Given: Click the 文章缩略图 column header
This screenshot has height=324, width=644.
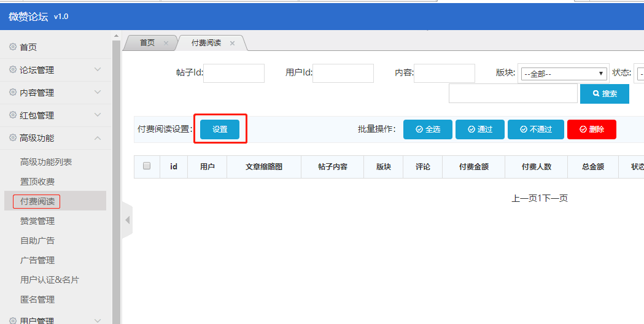Looking at the screenshot, I should 264,167.
